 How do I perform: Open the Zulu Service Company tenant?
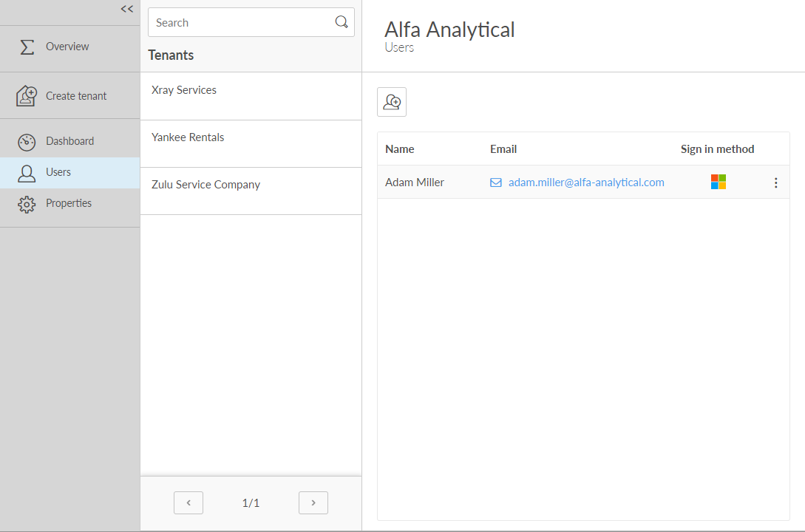(206, 185)
